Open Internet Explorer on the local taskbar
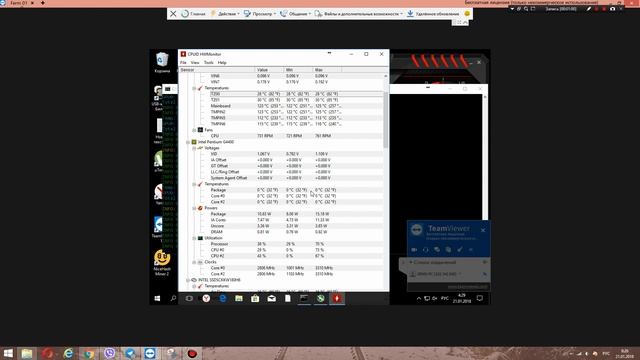The image size is (640, 360). (x=68, y=353)
